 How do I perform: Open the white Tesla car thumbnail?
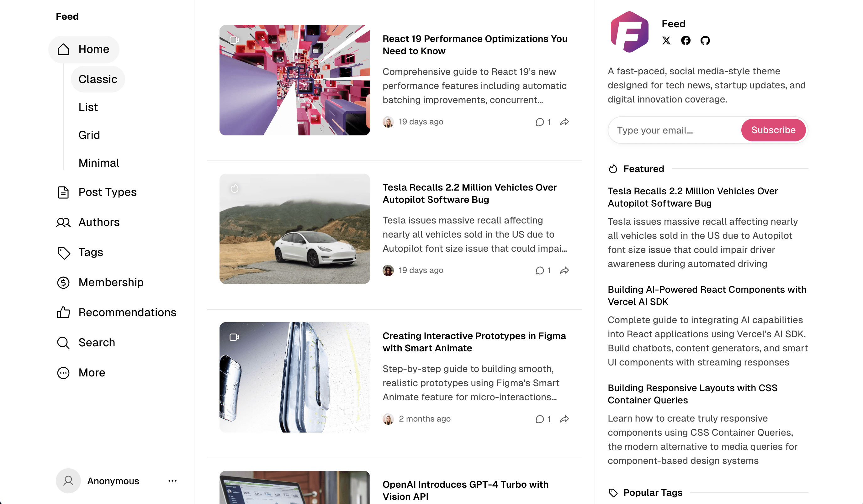click(x=294, y=229)
